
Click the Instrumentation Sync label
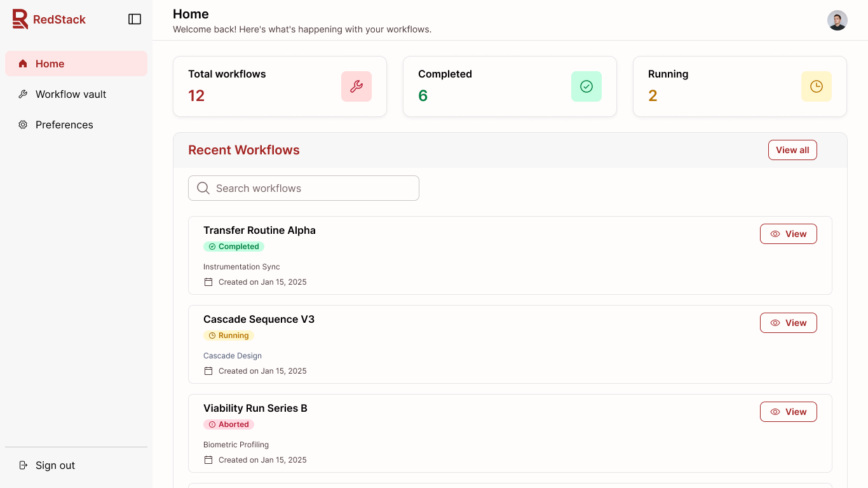pyautogui.click(x=241, y=267)
